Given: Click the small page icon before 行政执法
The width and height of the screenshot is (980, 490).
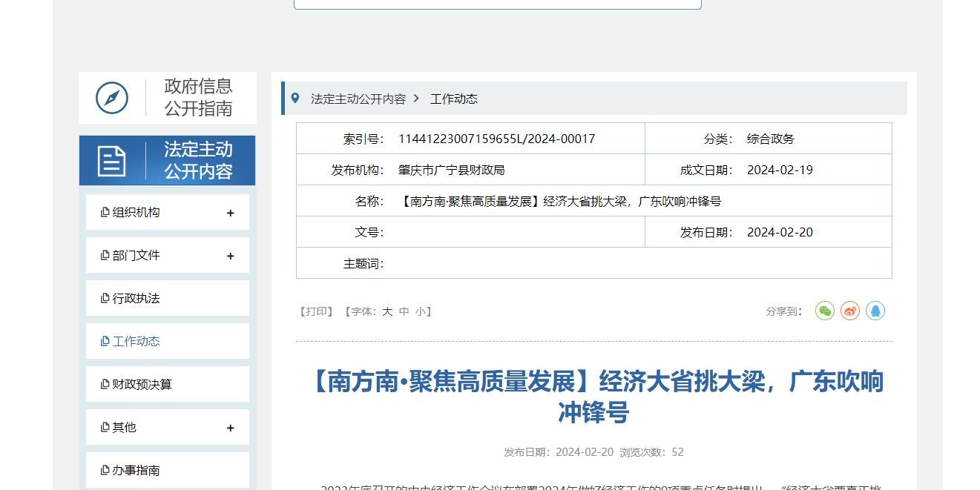Looking at the screenshot, I should (105, 299).
